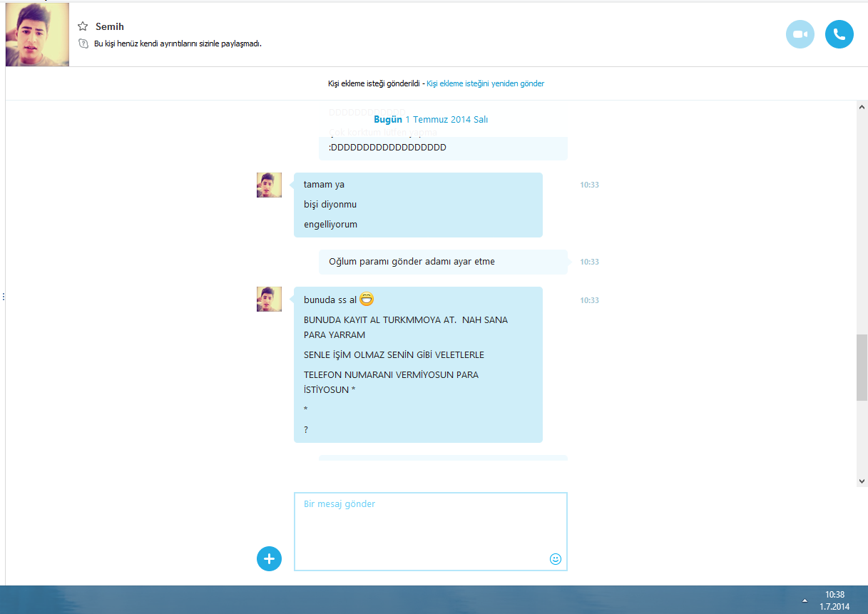Mark Semih as favorite with the star icon
Screen dimensions: 868x614
coord(83,26)
